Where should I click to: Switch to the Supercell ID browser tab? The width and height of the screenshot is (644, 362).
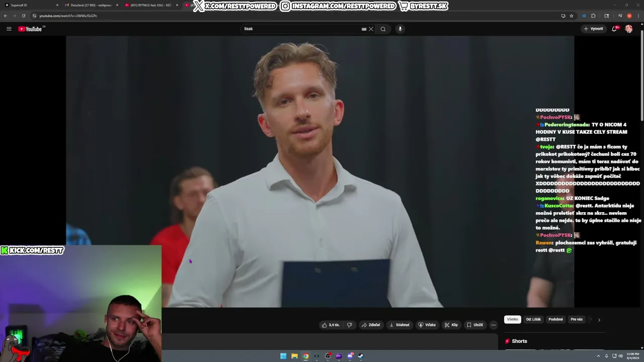point(30,5)
